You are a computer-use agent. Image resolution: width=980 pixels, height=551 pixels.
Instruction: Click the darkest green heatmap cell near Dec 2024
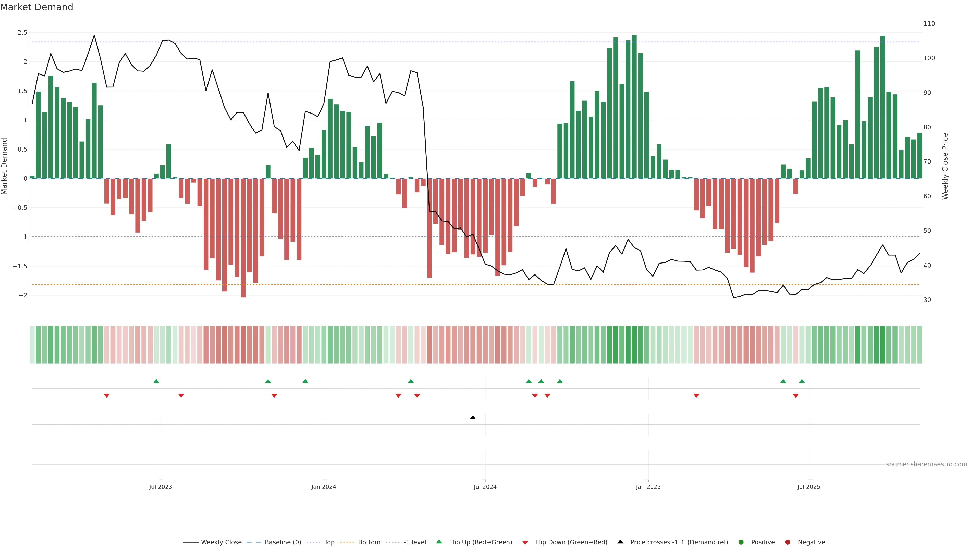pyautogui.click(x=634, y=345)
